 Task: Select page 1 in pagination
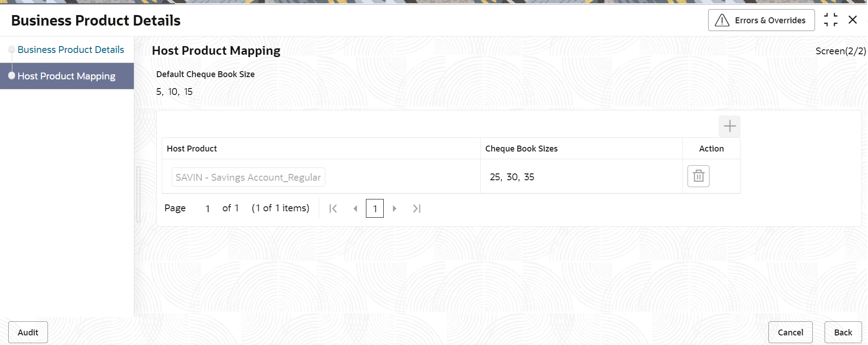click(x=375, y=209)
